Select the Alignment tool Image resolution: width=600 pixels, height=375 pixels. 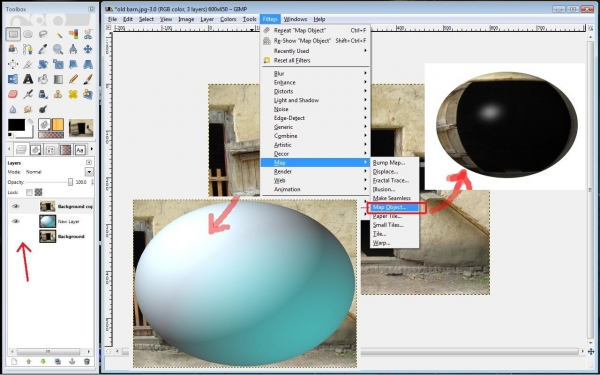click(13, 64)
